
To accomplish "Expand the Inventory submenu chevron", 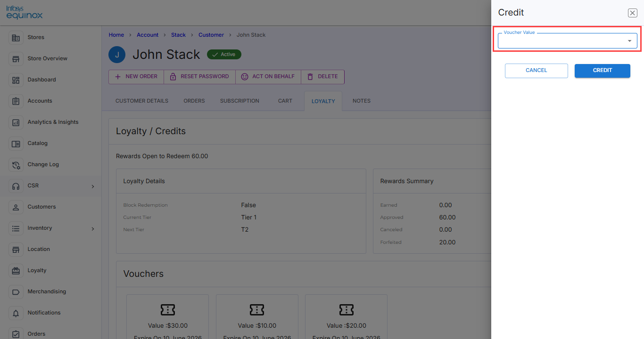I will pos(93,229).
